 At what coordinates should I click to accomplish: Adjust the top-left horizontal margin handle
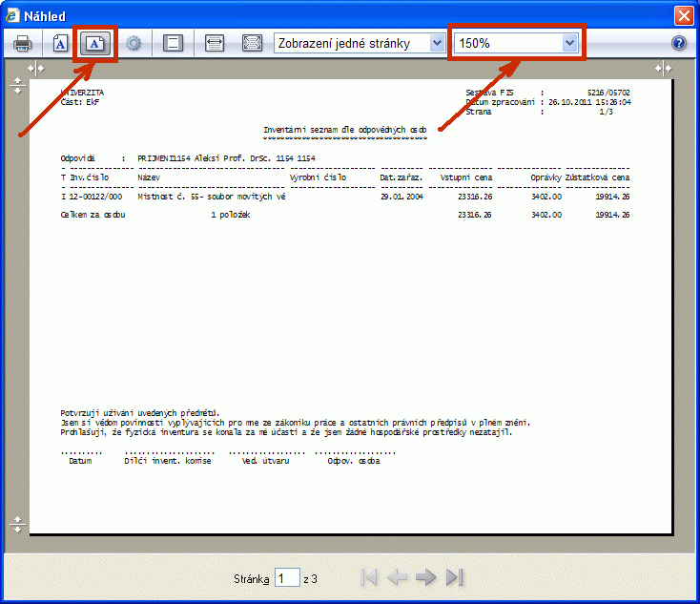click(35, 69)
